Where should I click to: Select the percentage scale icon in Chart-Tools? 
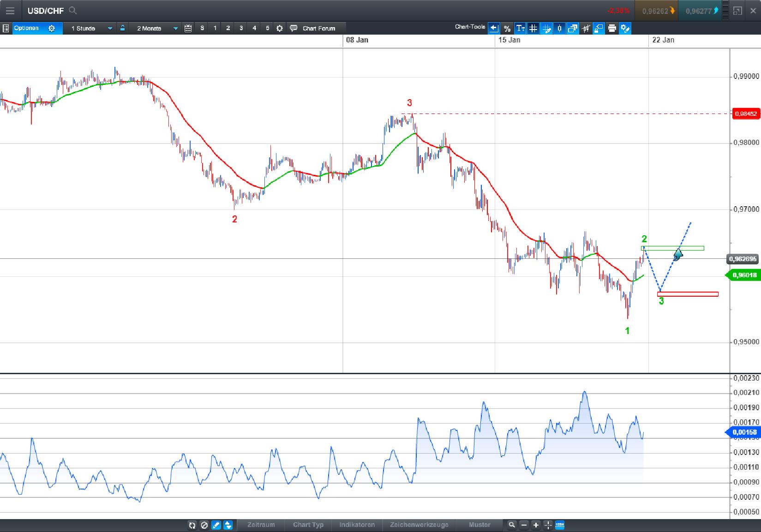point(507,28)
